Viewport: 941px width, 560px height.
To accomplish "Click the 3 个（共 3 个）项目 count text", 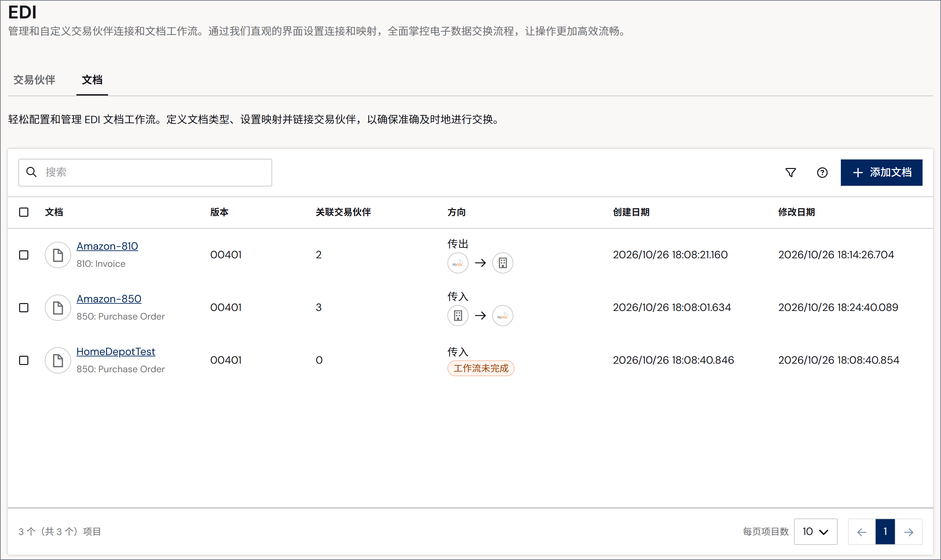I will tap(60, 532).
